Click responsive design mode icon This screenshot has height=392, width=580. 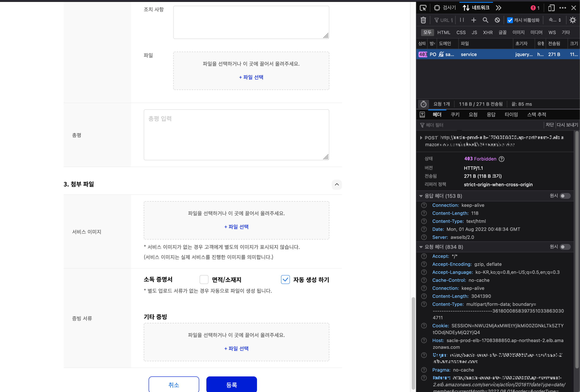[551, 8]
